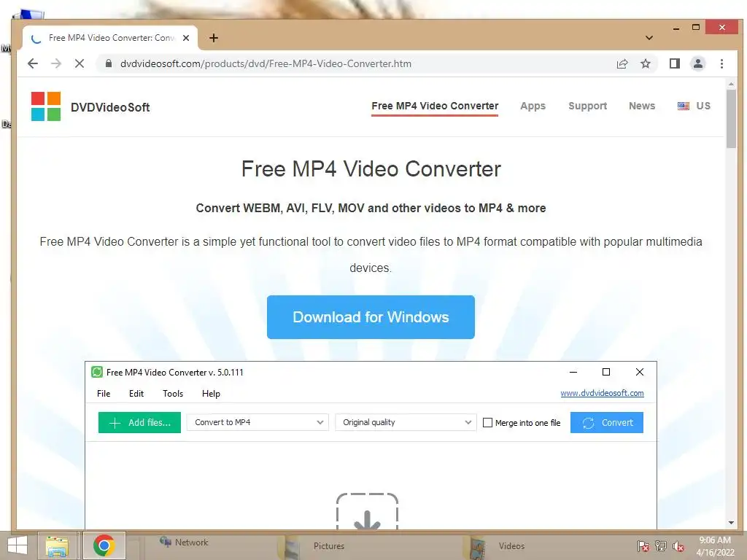Open the News navigation item
This screenshot has width=747, height=560.
[642, 106]
